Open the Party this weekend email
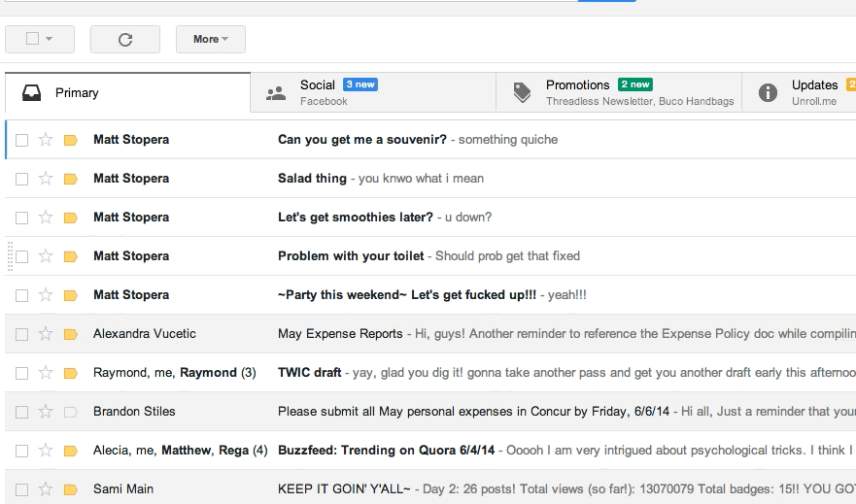The width and height of the screenshot is (856, 504). (430, 295)
